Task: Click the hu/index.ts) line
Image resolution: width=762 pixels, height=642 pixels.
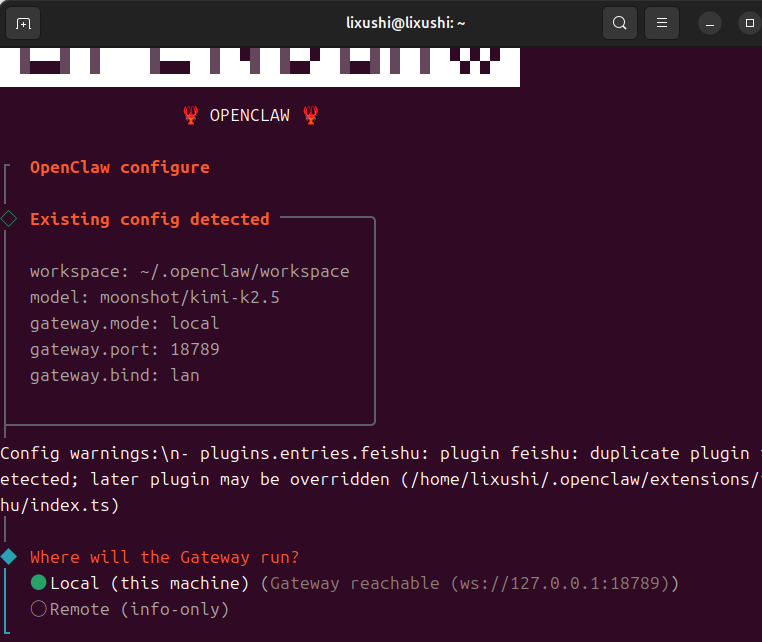Action: click(60, 505)
